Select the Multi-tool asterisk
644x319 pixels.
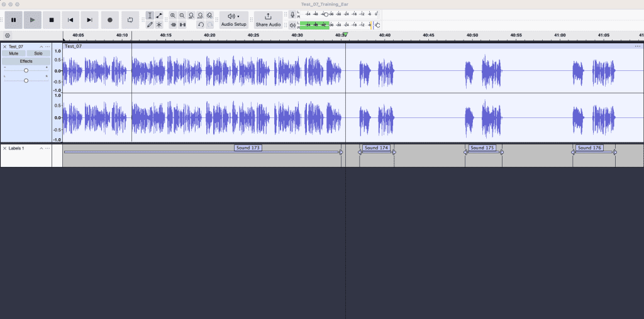click(x=159, y=24)
